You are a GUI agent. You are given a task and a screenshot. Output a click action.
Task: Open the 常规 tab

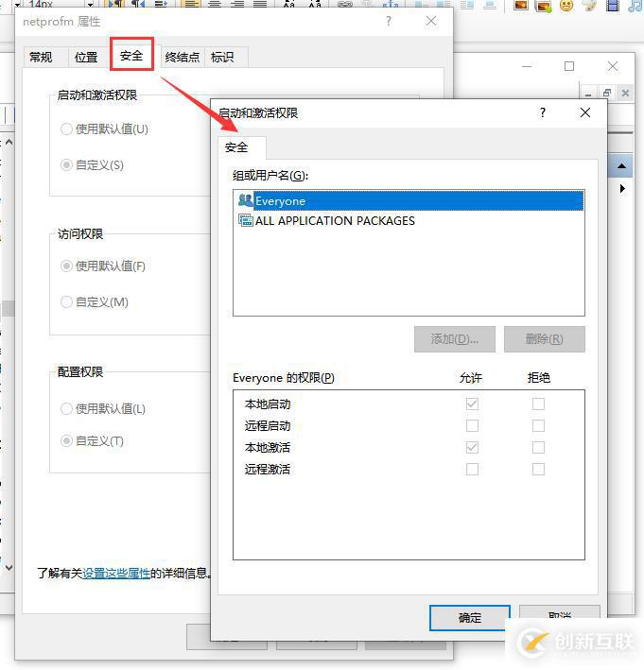point(41,57)
